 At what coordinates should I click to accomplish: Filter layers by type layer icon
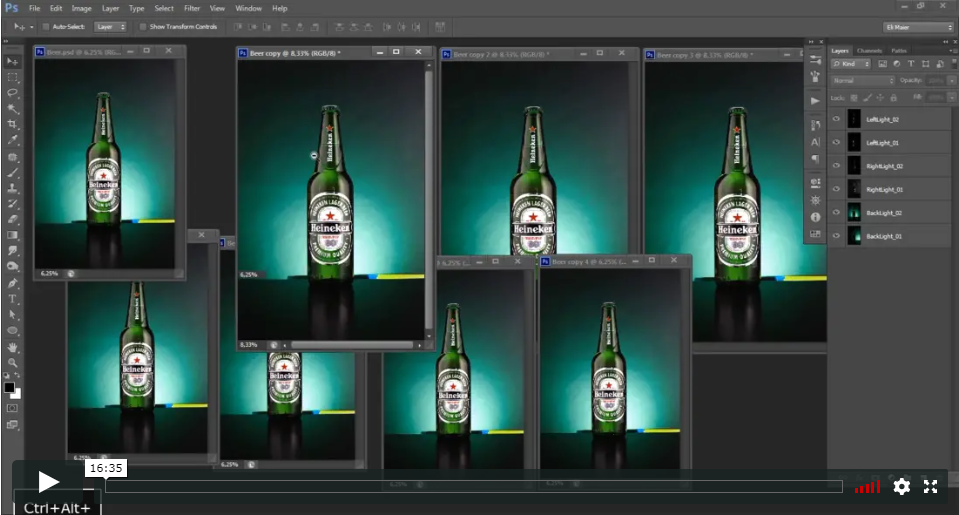click(911, 64)
